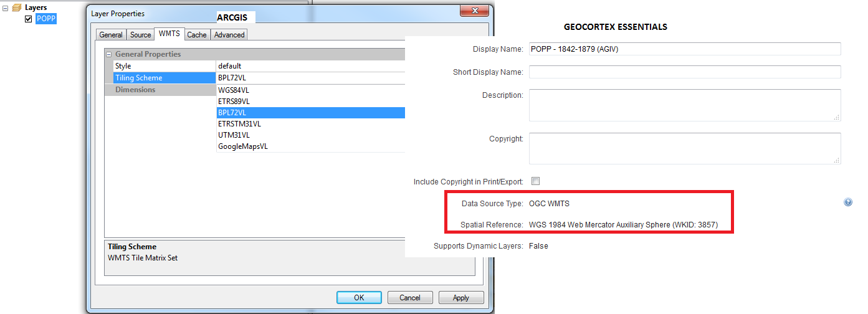Uncheck the POPP layer visibility checkbox
The image size is (868, 314).
pos(28,19)
